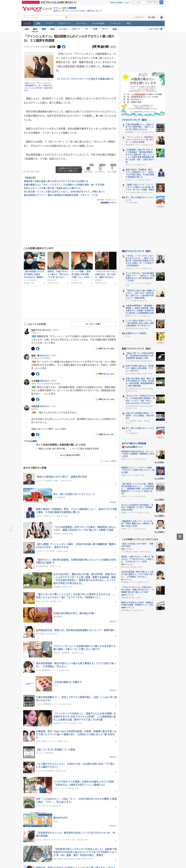Expand 田辺ユウキ's comment with もっと見る
Image resolution: width=186 pixels, height=868 pixels.
click(x=50, y=343)
